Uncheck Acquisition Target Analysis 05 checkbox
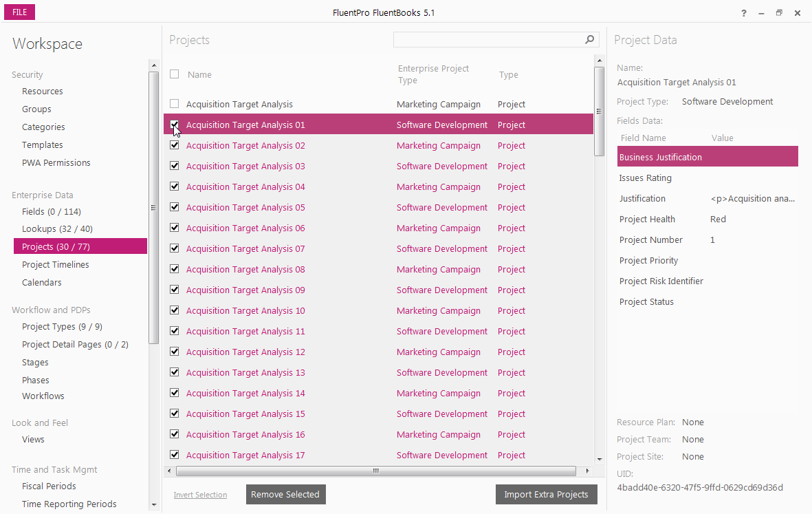This screenshot has width=812, height=514. point(175,207)
